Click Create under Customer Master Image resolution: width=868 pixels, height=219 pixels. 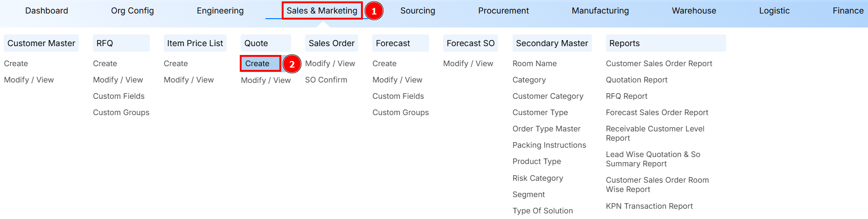coord(16,63)
